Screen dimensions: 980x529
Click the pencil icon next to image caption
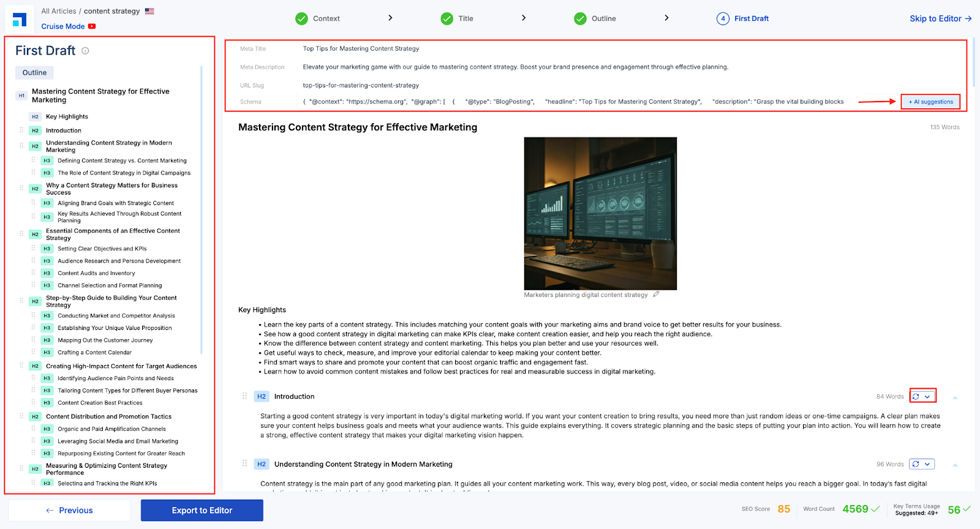click(x=656, y=295)
